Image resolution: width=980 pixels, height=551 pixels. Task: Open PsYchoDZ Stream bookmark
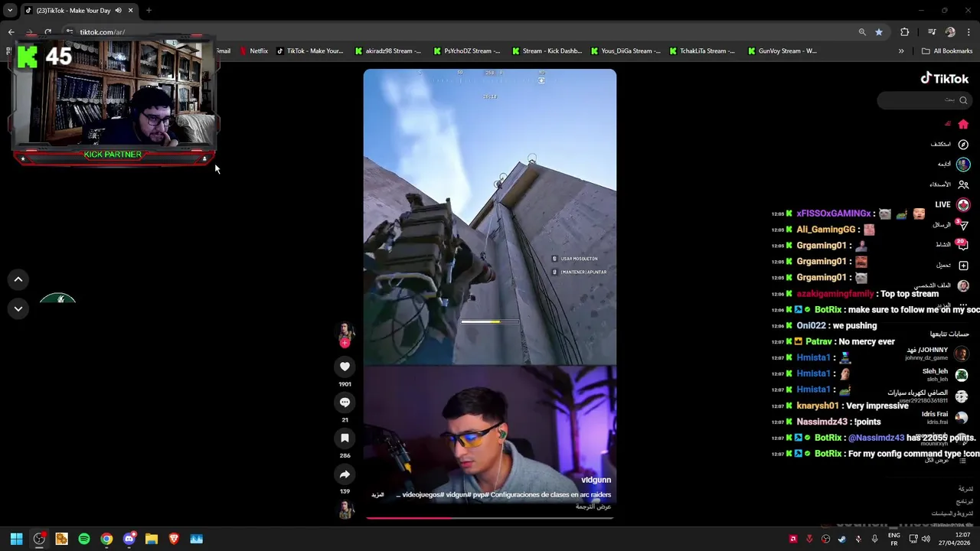465,51
